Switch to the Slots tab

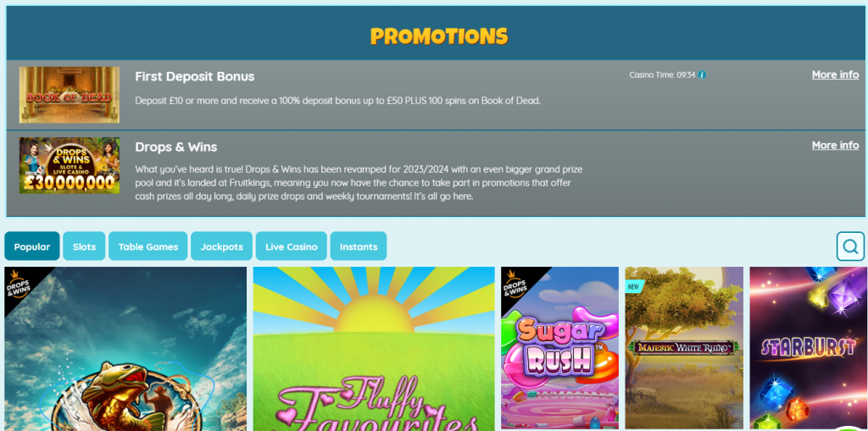pos(84,246)
